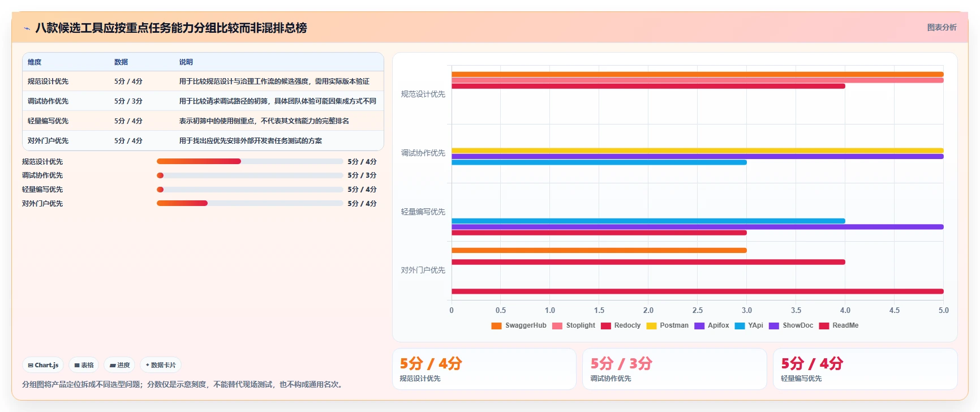
Task: Click the 规范设计优先 progress bar
Action: (x=250, y=161)
